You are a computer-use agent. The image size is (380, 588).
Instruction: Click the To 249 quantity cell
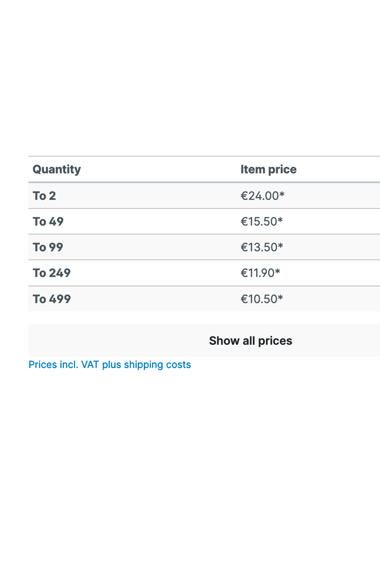52,273
